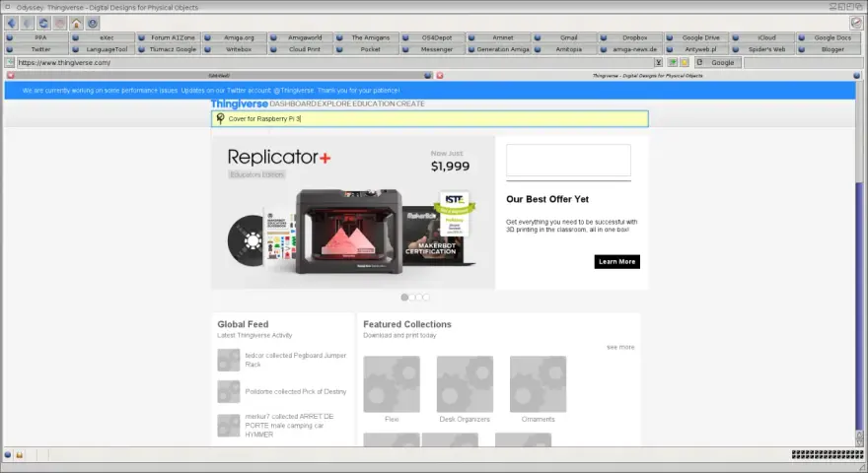This screenshot has height=473, width=868.
Task: Click the Replicator+ printer banner image
Action: point(353,213)
